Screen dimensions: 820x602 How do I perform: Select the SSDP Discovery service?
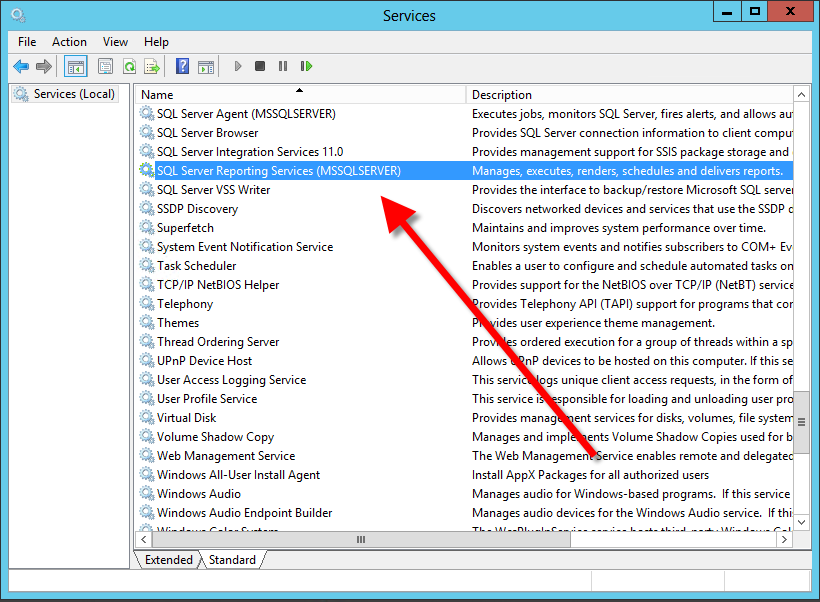(x=197, y=209)
